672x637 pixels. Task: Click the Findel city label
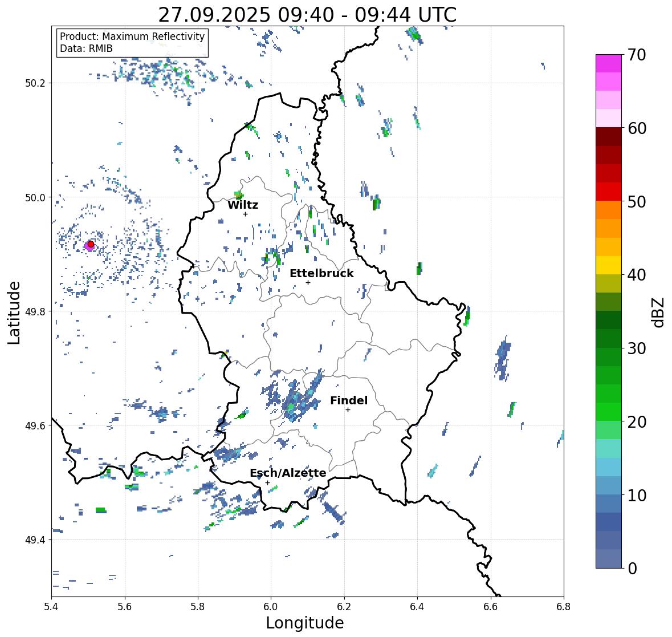(349, 400)
